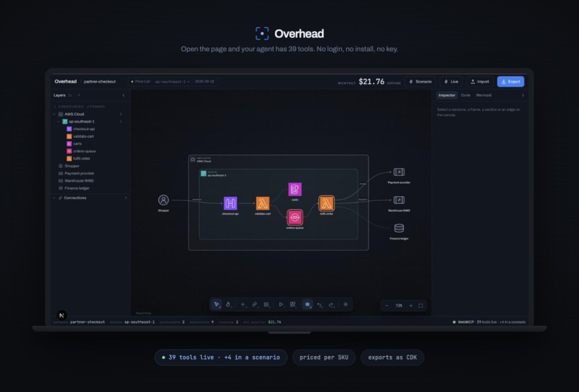Switch to the Code tab
Image resolution: width=579 pixels, height=392 pixels.
465,95
